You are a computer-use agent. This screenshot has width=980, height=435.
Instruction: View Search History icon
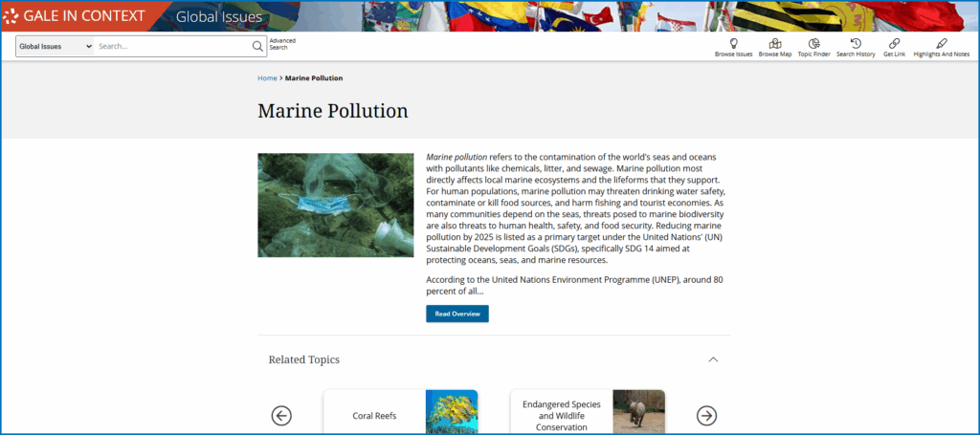pos(855,44)
